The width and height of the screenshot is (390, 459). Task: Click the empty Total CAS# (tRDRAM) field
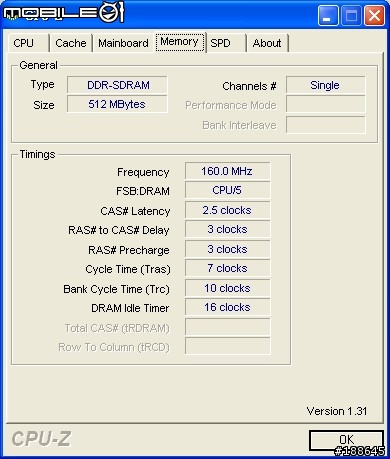228,327
